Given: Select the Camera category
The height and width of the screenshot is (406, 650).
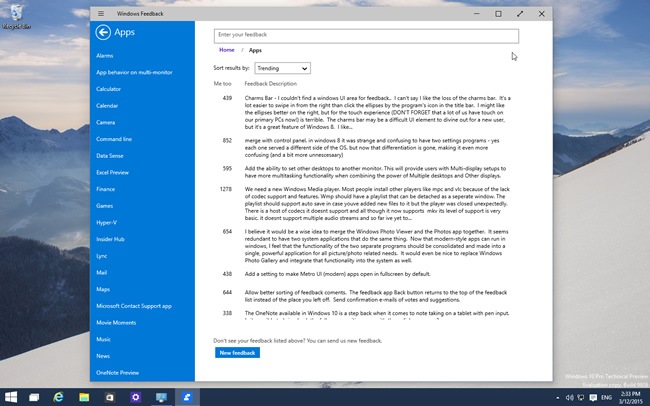Looking at the screenshot, I should tap(105, 122).
